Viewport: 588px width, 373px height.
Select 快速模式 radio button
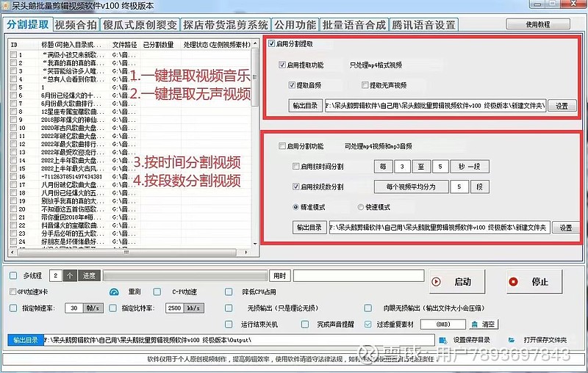pyautogui.click(x=361, y=207)
